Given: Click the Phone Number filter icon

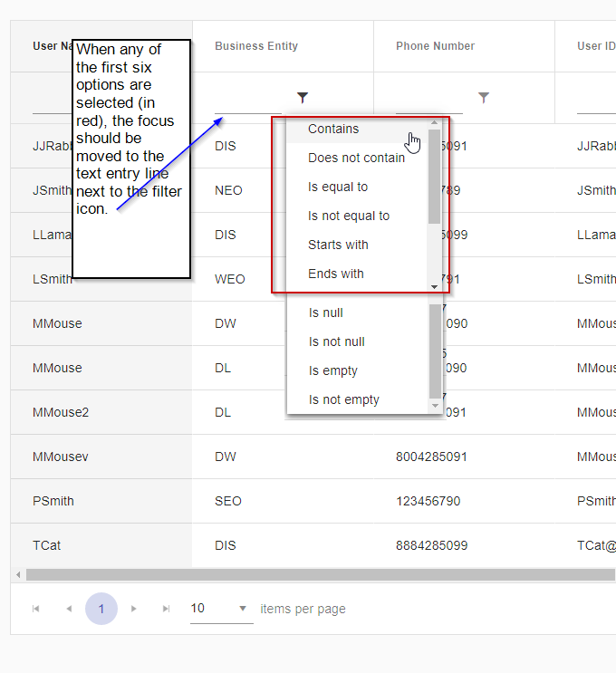Looking at the screenshot, I should point(484,98).
